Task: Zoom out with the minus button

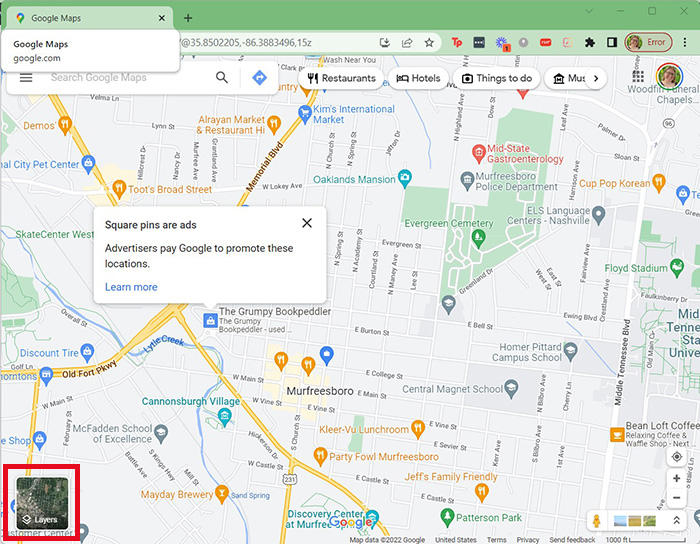Action: 676,498
